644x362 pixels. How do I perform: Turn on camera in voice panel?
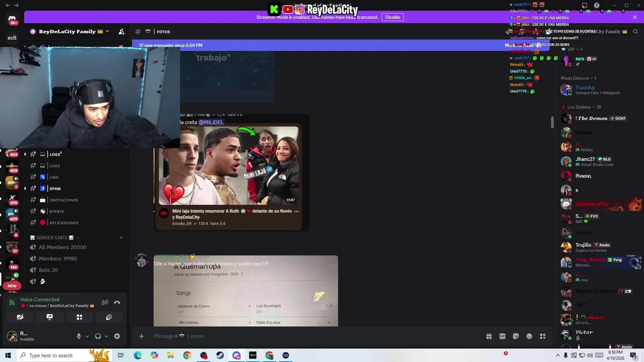(x=20, y=317)
